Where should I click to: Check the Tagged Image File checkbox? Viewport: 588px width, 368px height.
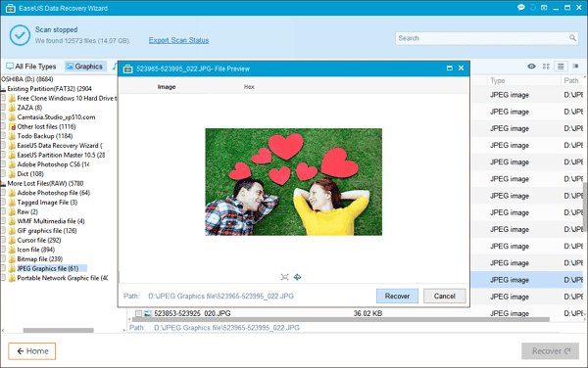coord(3,203)
